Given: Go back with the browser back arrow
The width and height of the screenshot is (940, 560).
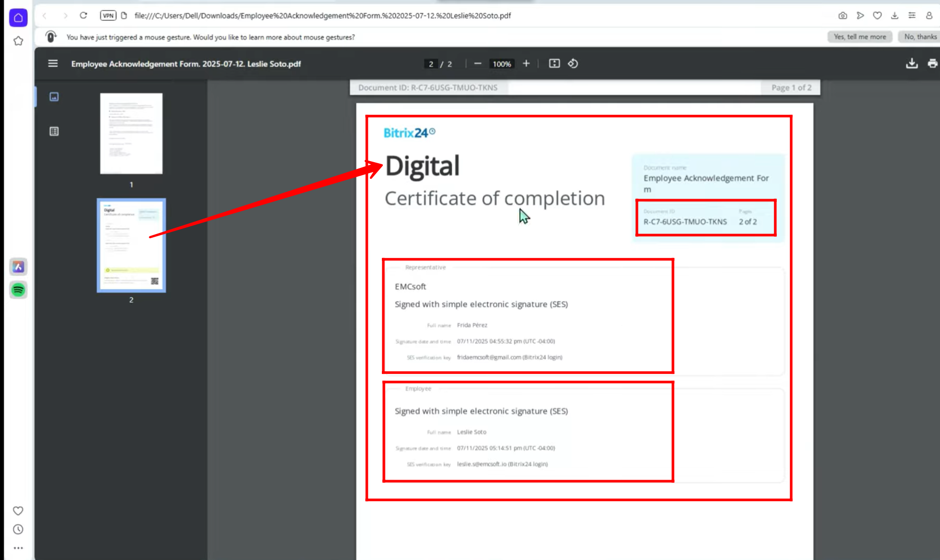Looking at the screenshot, I should [x=45, y=16].
